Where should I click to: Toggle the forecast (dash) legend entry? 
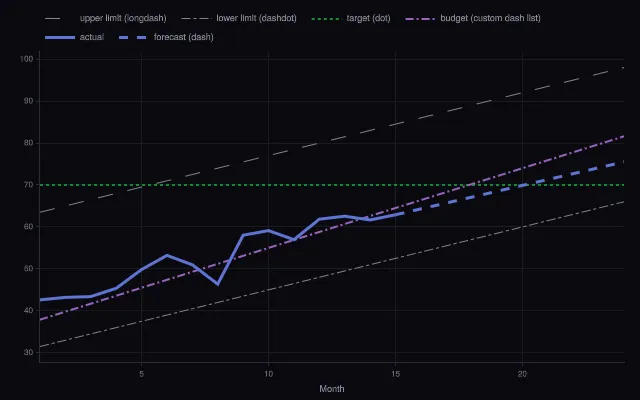166,37
